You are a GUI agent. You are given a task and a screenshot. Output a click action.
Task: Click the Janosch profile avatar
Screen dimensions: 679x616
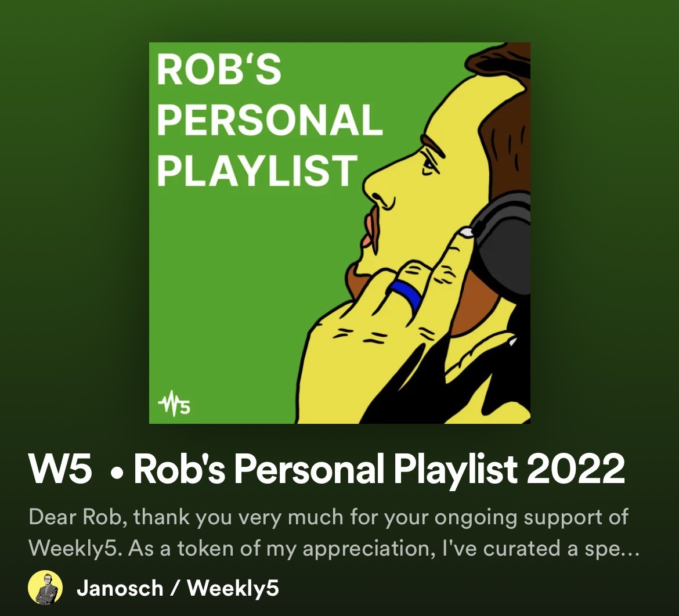pos(45,588)
